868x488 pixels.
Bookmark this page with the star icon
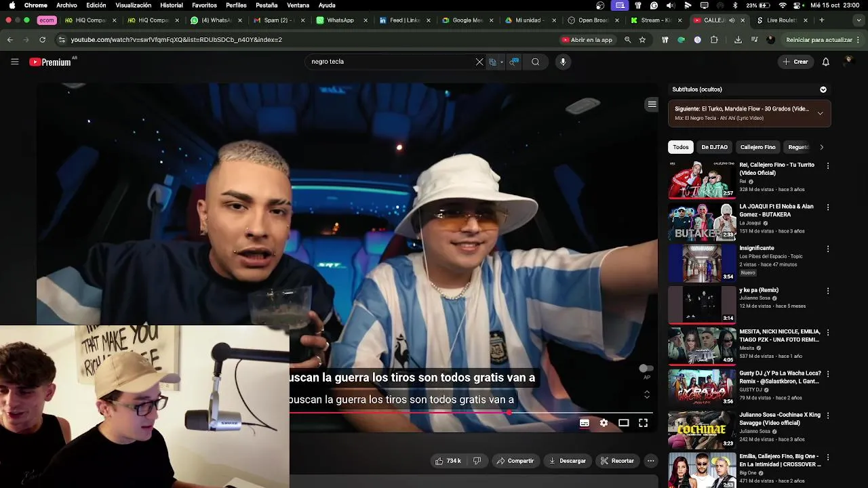click(642, 40)
